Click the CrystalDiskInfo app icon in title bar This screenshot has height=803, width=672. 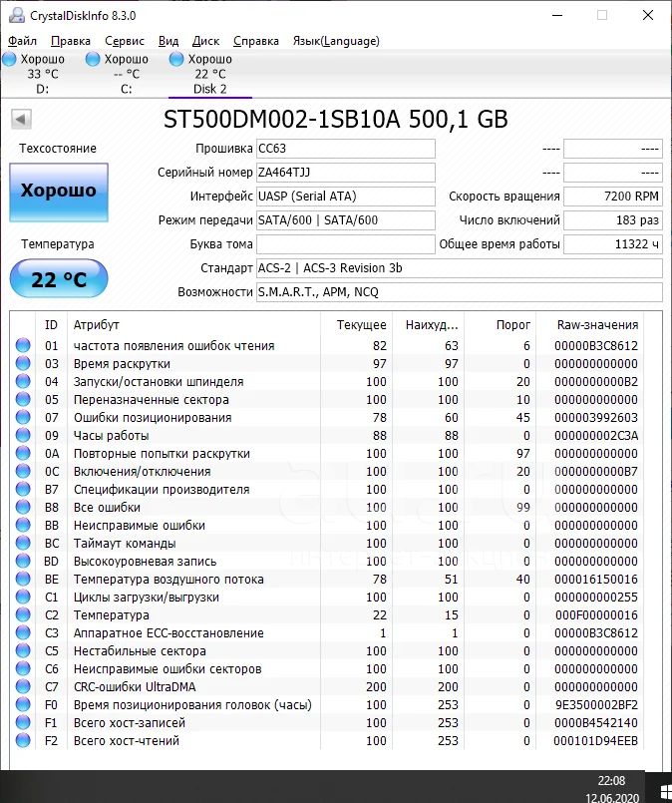16,15
